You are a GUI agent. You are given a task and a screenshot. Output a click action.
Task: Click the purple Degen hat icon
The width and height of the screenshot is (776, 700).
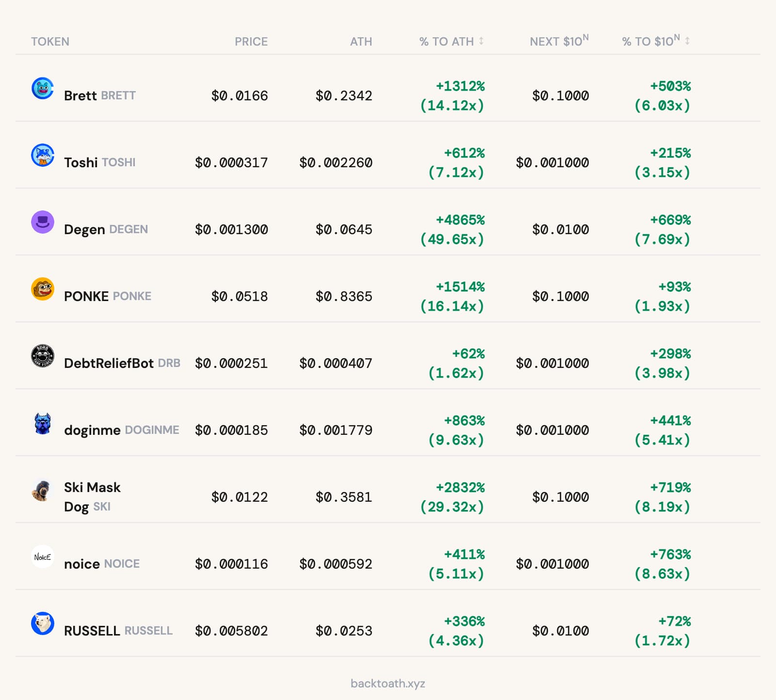coord(43,222)
